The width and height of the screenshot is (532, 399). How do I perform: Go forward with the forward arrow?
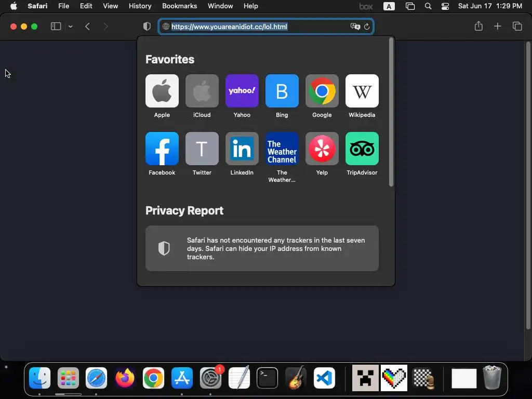pos(105,26)
